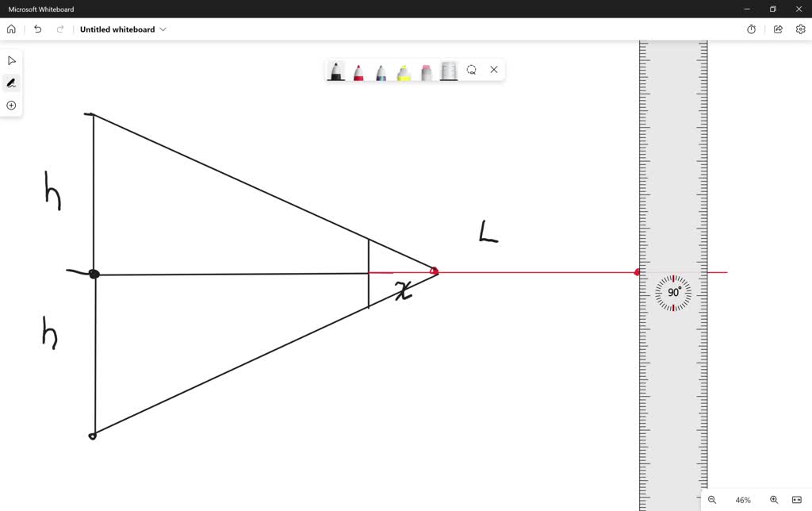Redo the last action

pos(60,29)
